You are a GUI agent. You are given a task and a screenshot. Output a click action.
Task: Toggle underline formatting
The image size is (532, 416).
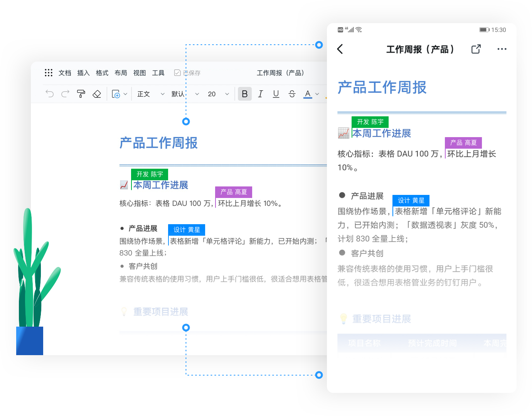(276, 94)
